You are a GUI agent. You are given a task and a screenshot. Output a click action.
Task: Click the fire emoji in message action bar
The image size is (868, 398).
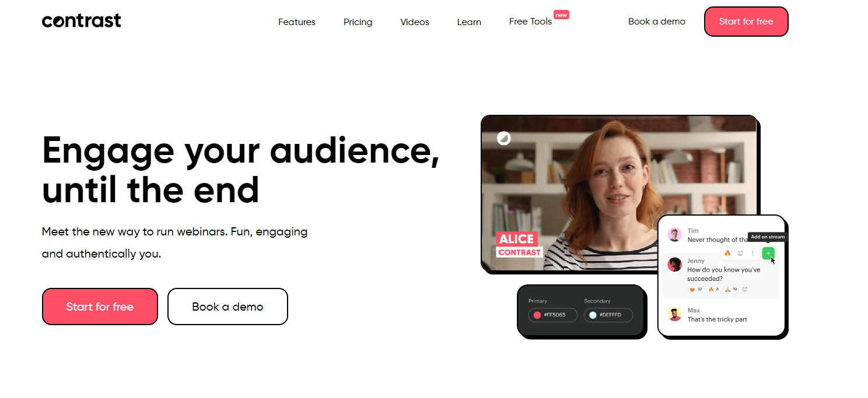pyautogui.click(x=727, y=253)
